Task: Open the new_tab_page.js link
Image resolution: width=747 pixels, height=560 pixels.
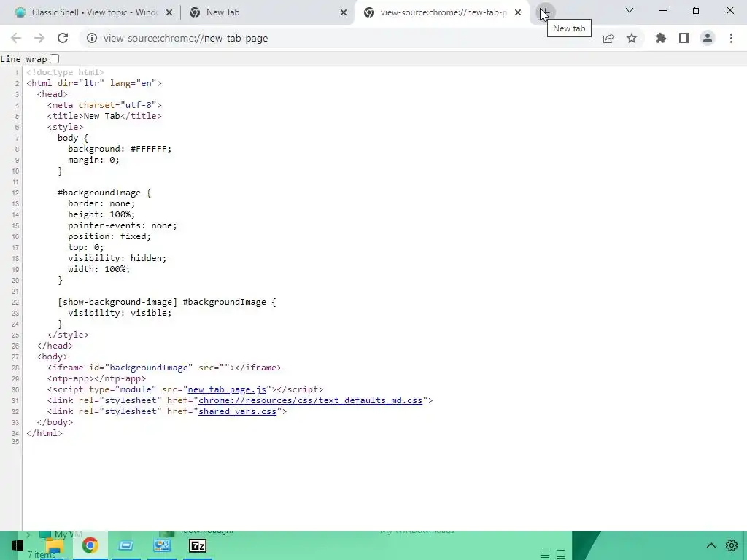Action: tap(227, 389)
